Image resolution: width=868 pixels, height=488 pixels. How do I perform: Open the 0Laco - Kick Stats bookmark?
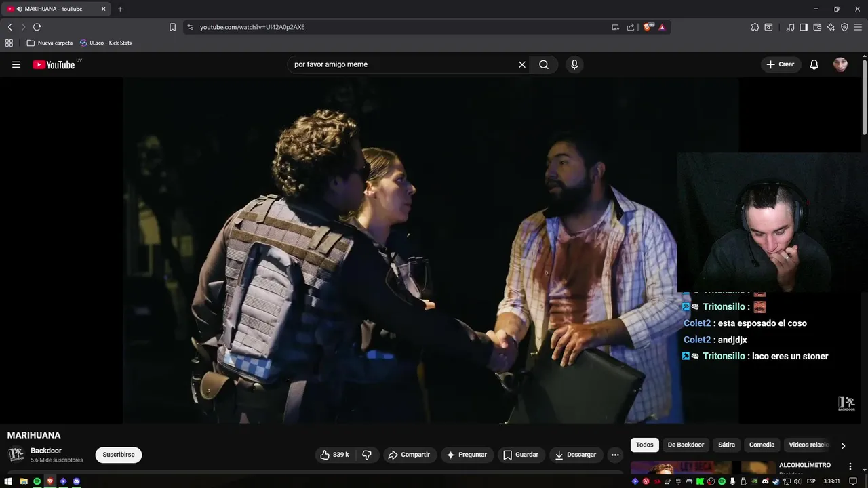[106, 43]
